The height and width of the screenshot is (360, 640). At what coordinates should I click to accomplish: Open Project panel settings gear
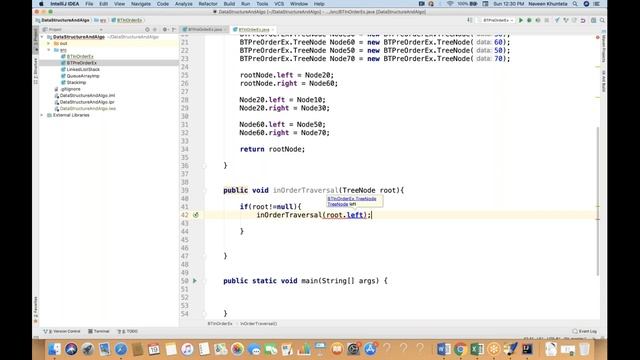pyautogui.click(x=165, y=29)
